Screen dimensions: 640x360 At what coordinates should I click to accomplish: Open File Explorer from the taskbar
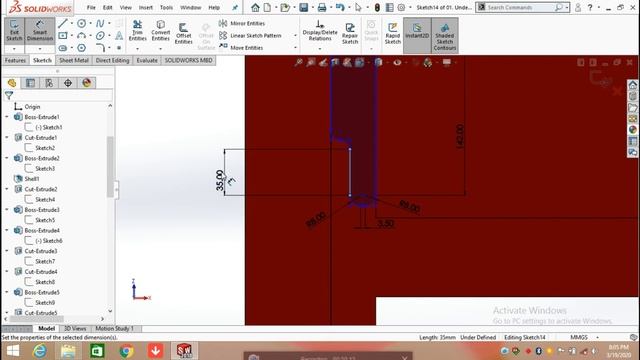(x=68, y=351)
